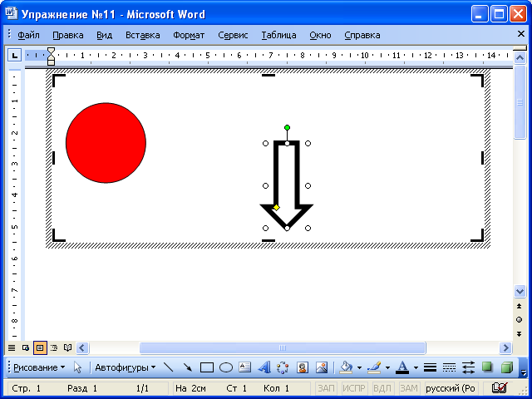Open the Автофигуры dropdown menu

pos(126,367)
